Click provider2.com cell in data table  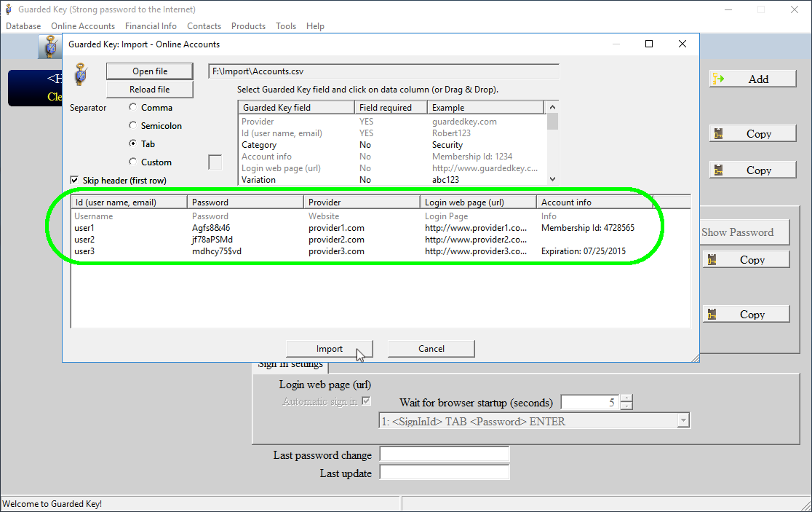(x=337, y=240)
